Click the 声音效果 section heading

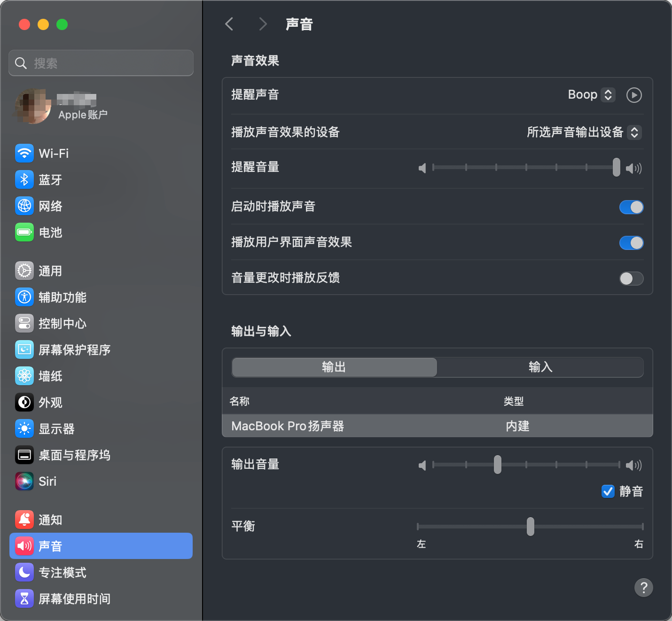(x=255, y=61)
